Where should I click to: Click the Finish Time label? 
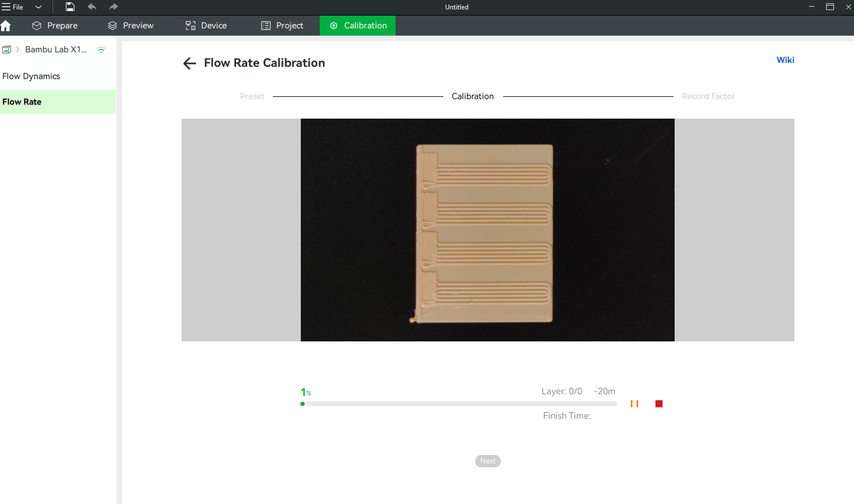click(x=567, y=416)
